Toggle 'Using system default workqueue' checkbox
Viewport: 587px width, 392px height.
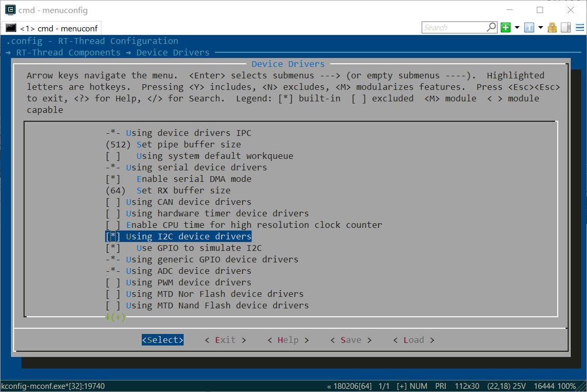113,156
